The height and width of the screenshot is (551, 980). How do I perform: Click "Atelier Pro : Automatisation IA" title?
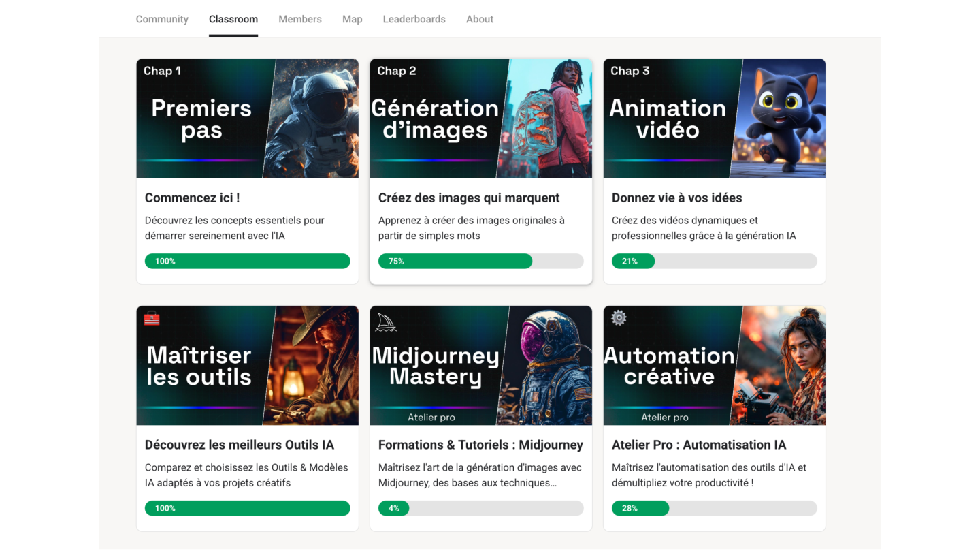click(699, 445)
